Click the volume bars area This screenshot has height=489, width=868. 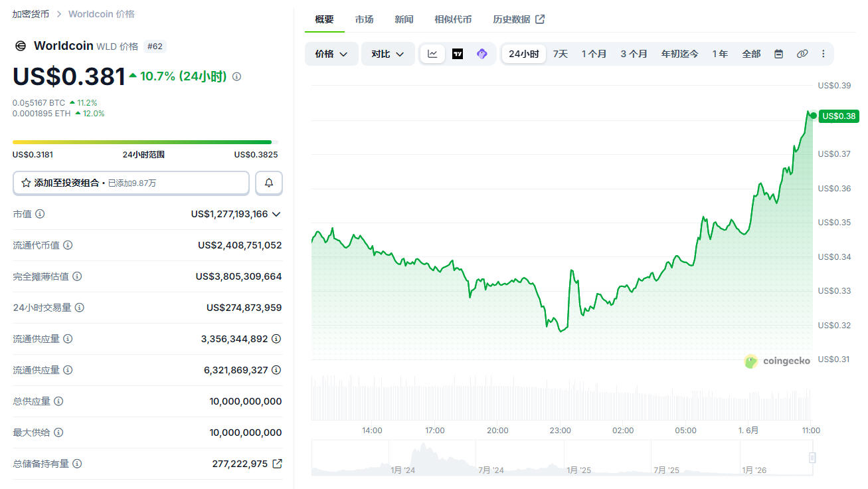pos(561,397)
